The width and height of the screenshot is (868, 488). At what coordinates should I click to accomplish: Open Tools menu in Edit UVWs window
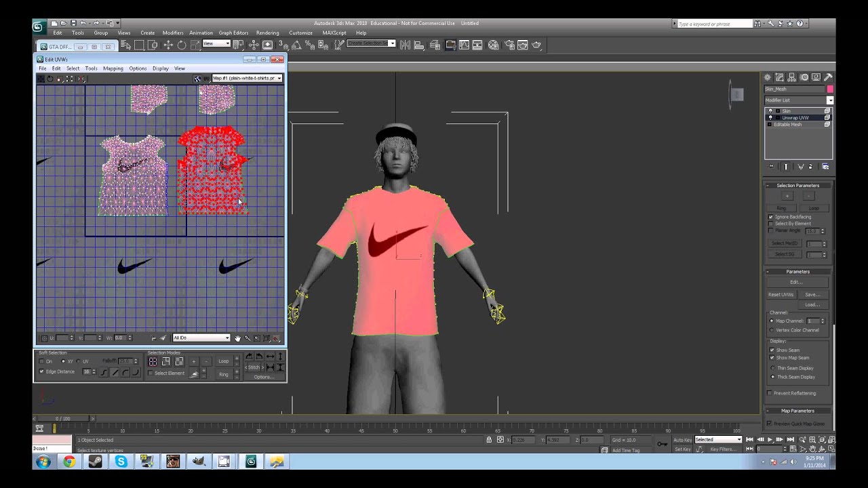91,68
